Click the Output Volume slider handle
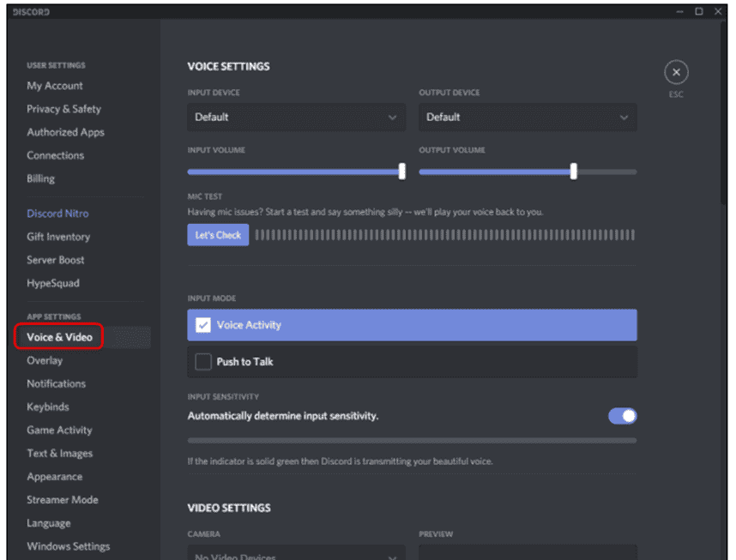736x560 pixels. pos(574,172)
